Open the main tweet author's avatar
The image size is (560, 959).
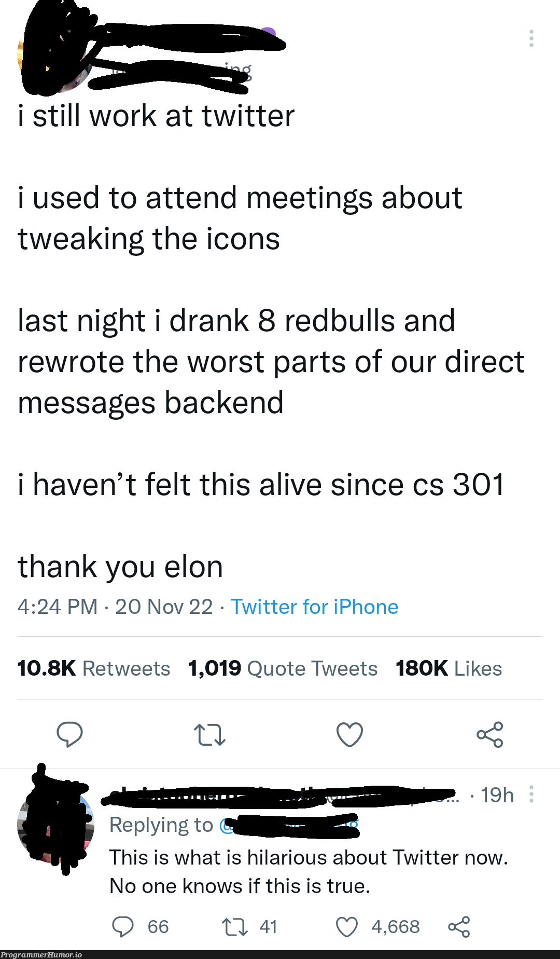point(54,57)
